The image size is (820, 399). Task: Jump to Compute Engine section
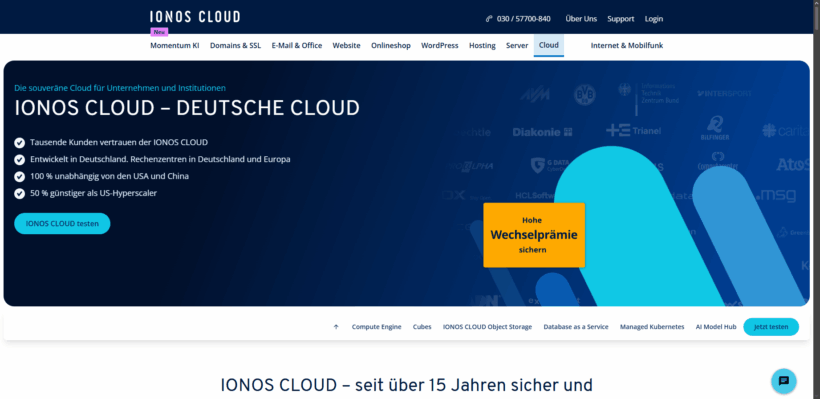(377, 327)
